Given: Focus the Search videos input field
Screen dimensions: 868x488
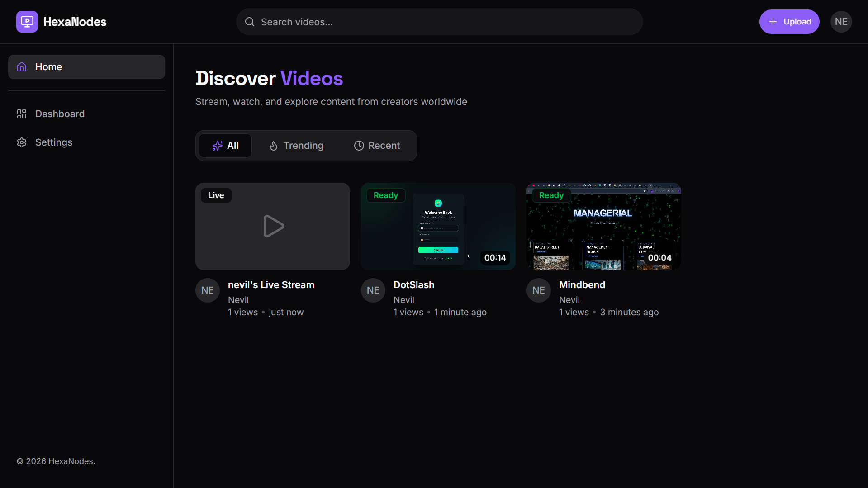Looking at the screenshot, I should pyautogui.click(x=439, y=22).
